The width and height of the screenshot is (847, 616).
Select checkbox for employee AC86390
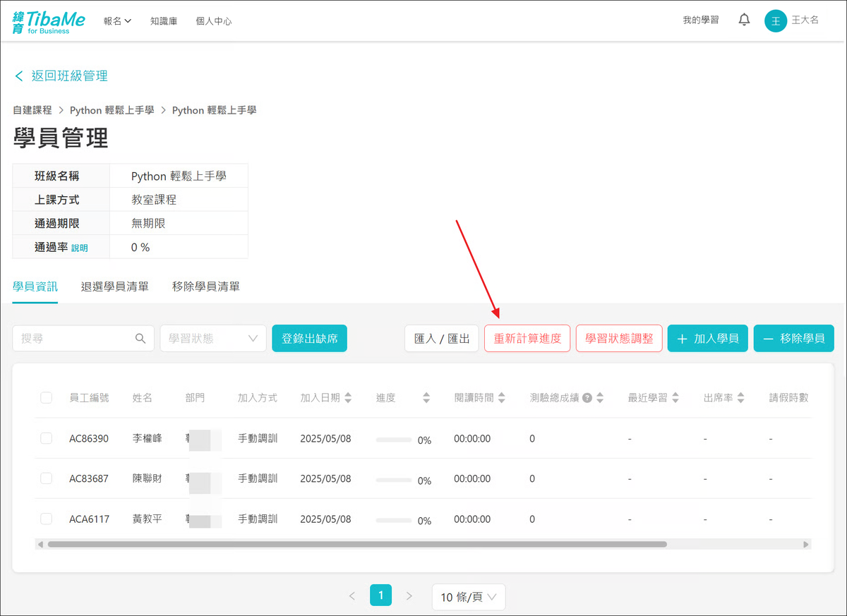(x=47, y=438)
